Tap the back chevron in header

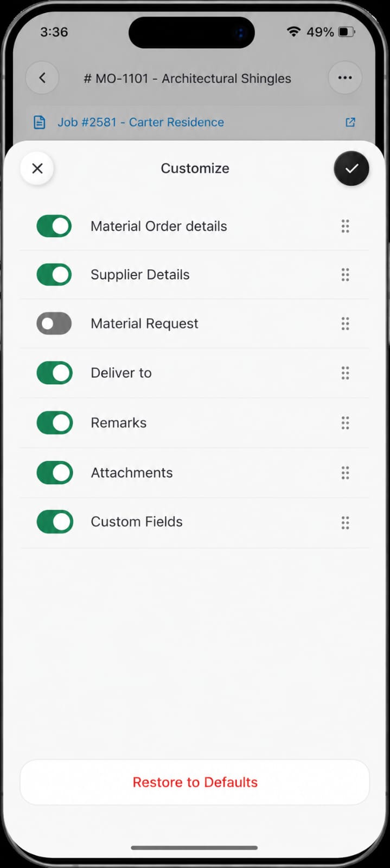(x=42, y=78)
